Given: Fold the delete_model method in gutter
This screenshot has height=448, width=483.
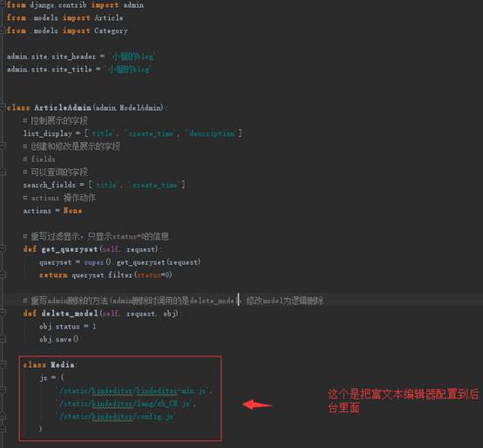Looking at the screenshot, I should point(3,313).
